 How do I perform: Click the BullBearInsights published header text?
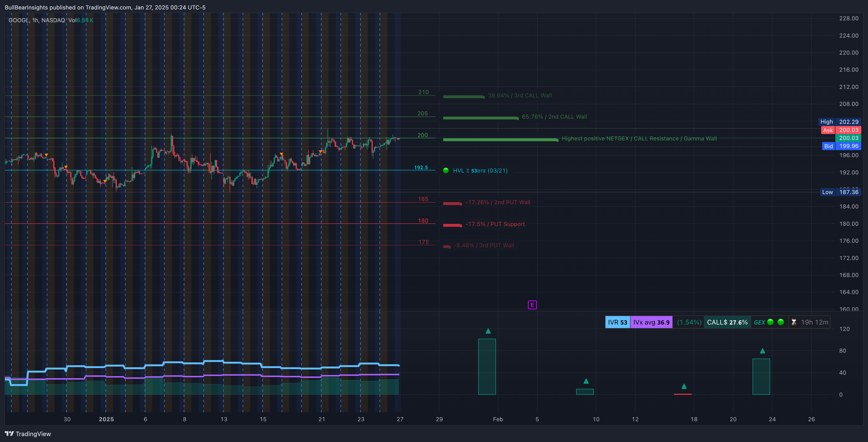coord(105,7)
